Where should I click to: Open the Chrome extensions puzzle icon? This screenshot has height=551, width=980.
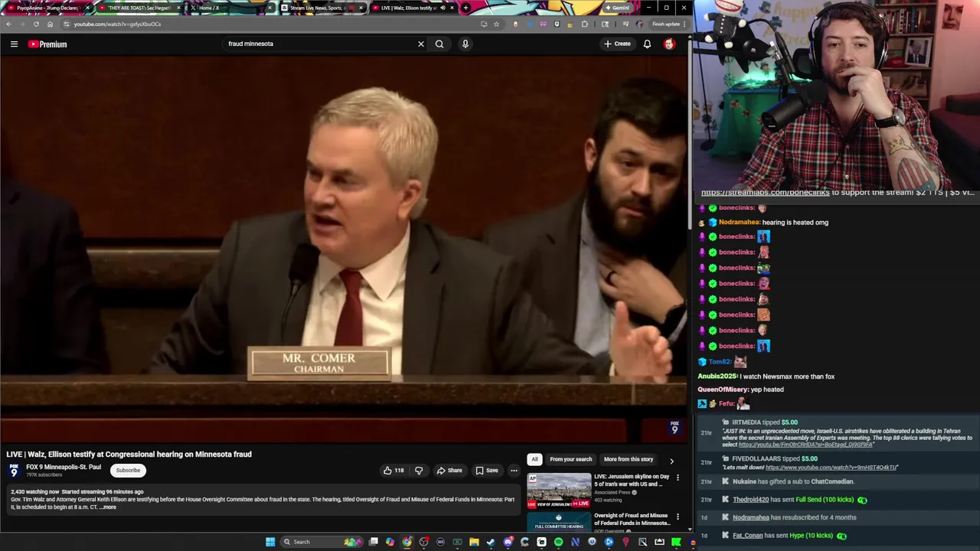tap(584, 24)
